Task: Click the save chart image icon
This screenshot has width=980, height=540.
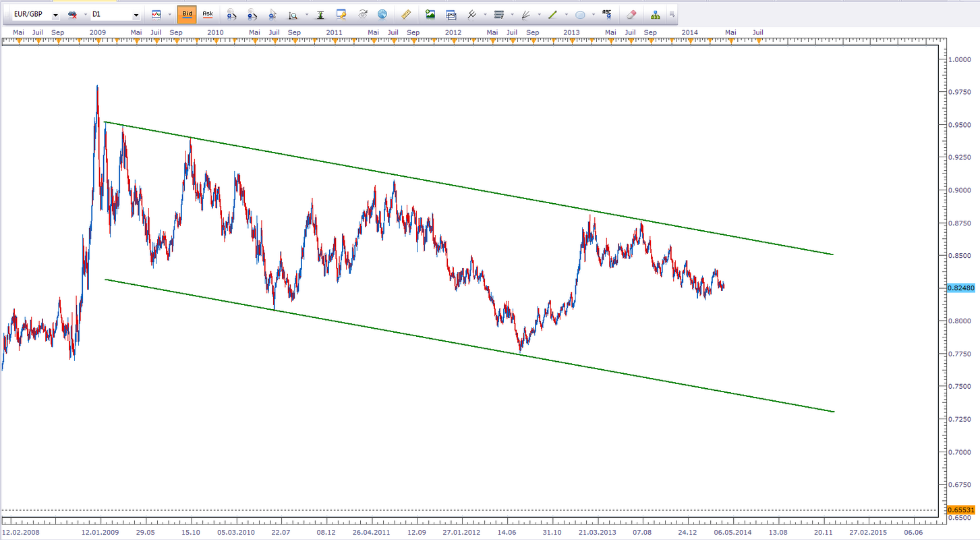Action: [430, 14]
